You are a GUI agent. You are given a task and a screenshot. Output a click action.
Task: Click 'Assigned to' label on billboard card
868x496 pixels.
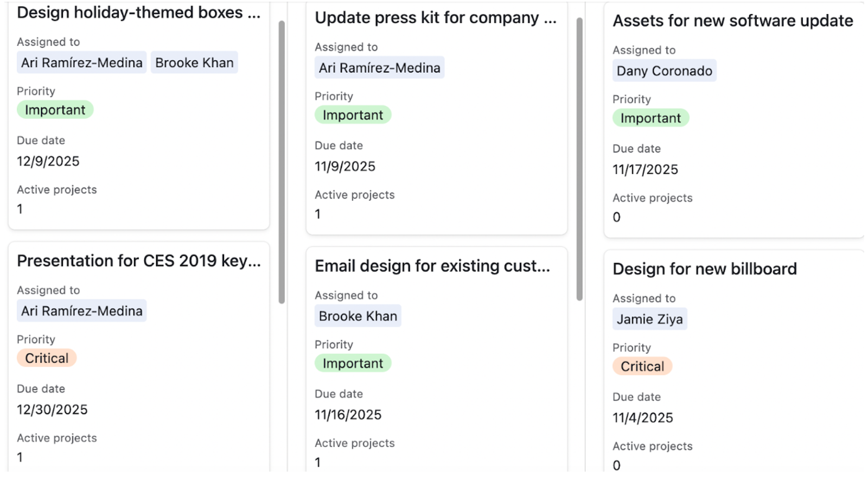click(644, 298)
